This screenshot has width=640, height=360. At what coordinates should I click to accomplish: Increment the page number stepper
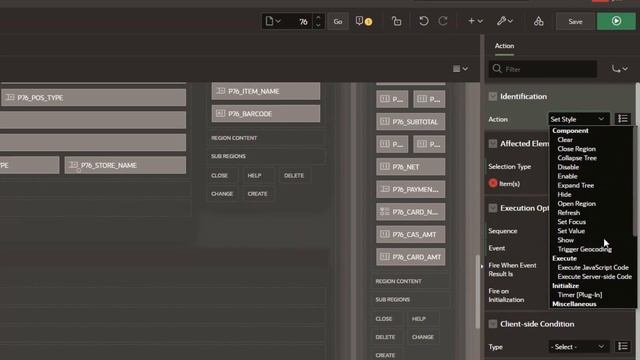[x=318, y=17]
